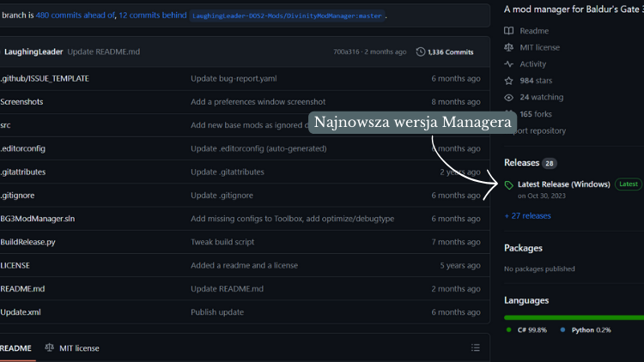Open latest commit message Update README.md
Screen dimensions: 644x362
[x=104, y=51]
